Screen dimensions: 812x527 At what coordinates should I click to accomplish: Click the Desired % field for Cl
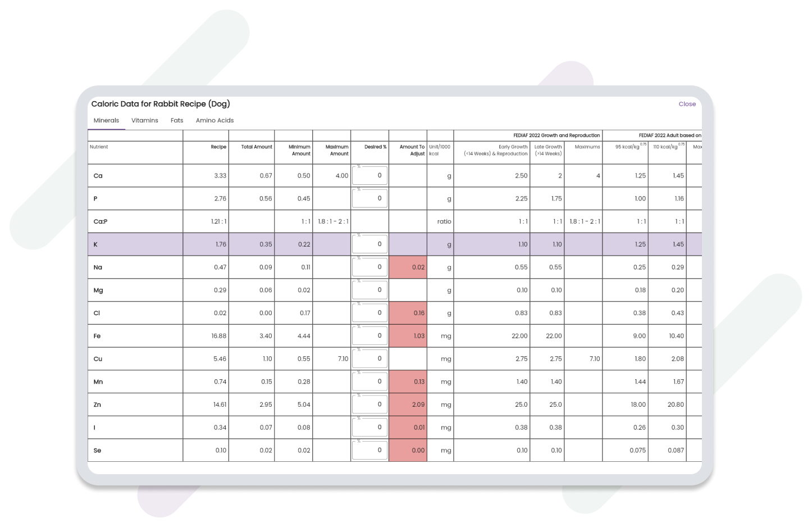click(x=369, y=313)
